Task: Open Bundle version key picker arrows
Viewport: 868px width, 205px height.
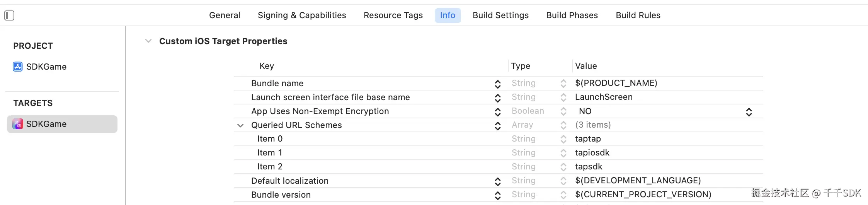Action: [498, 195]
